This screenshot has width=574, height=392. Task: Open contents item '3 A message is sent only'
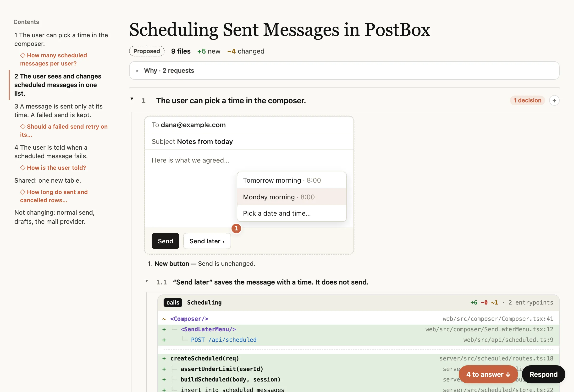click(x=58, y=111)
